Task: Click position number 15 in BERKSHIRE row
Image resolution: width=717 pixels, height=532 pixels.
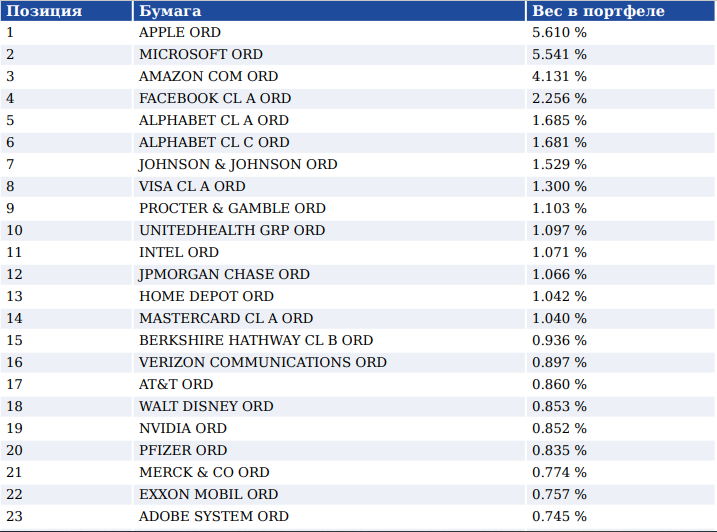Action: point(14,340)
